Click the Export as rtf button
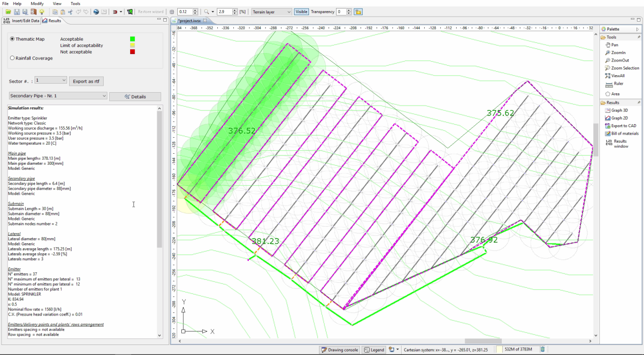Image resolution: width=644 pixels, height=355 pixels. pos(86,81)
